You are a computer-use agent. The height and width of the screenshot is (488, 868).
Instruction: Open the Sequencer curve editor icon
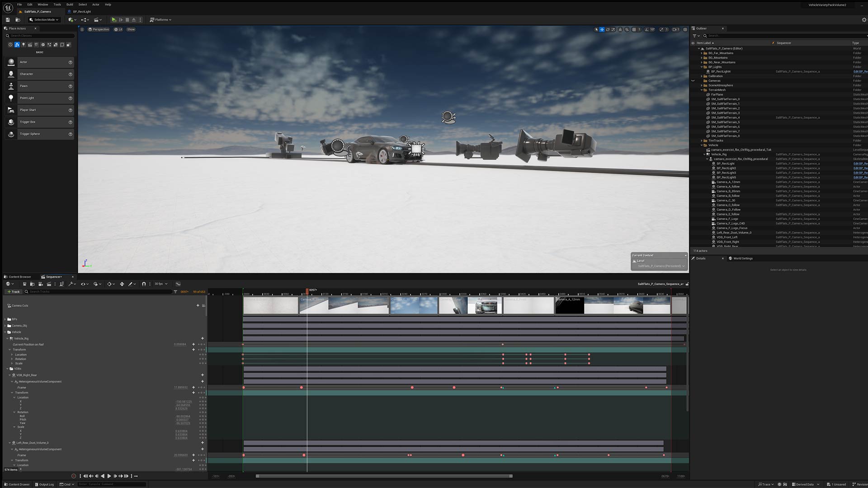tap(178, 284)
